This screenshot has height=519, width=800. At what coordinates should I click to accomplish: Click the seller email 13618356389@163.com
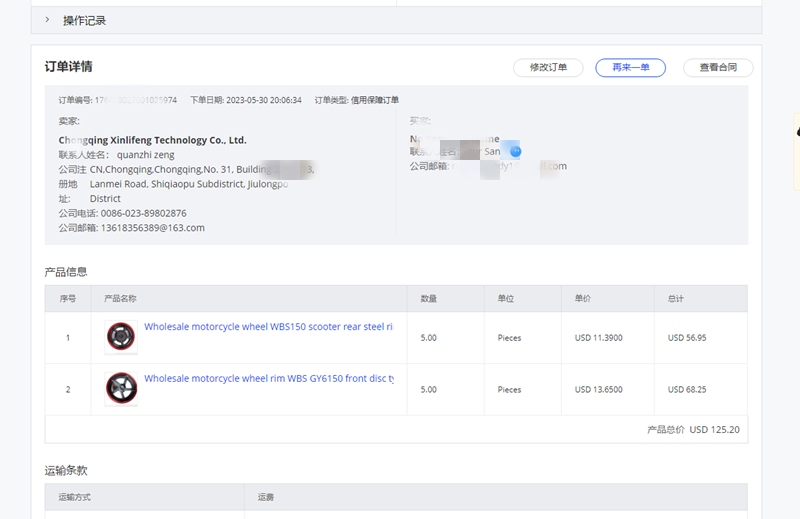coord(152,228)
